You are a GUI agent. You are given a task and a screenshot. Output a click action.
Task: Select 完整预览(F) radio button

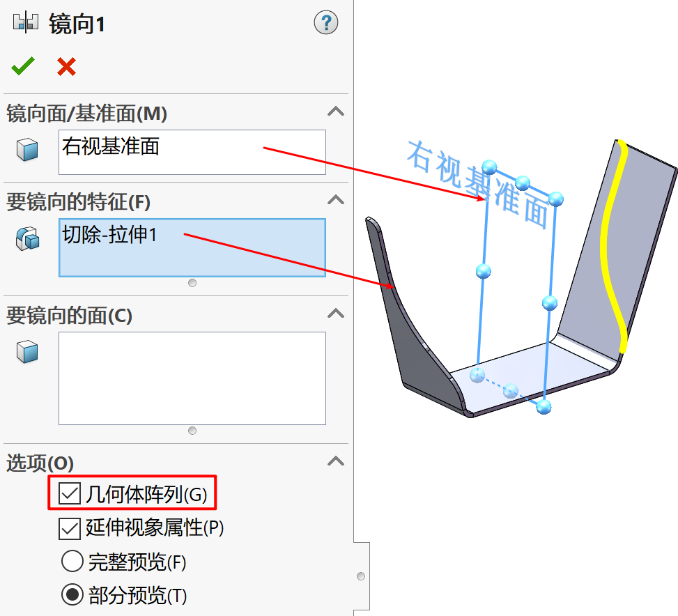point(72,561)
